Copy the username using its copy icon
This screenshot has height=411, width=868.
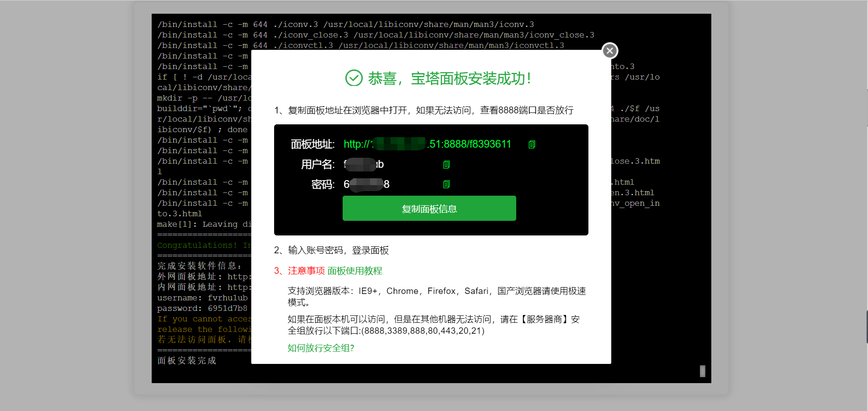click(x=446, y=165)
